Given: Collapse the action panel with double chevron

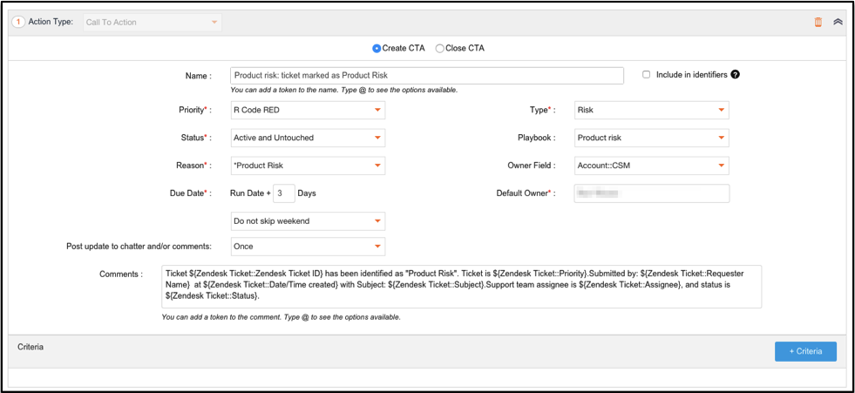Looking at the screenshot, I should pyautogui.click(x=838, y=22).
